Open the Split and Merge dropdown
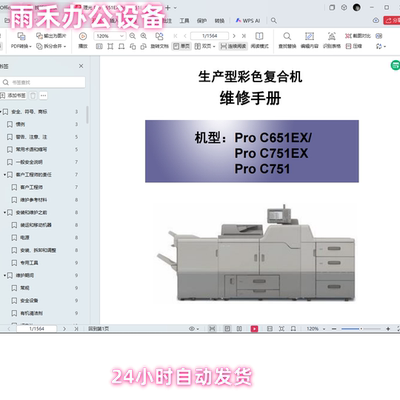The height and width of the screenshot is (400, 400). 51,46
